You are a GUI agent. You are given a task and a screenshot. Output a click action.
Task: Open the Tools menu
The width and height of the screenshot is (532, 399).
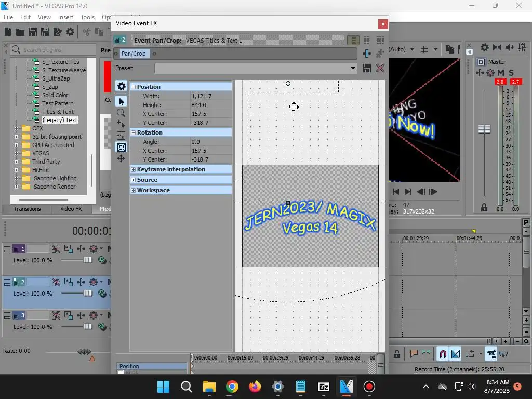pos(87,17)
